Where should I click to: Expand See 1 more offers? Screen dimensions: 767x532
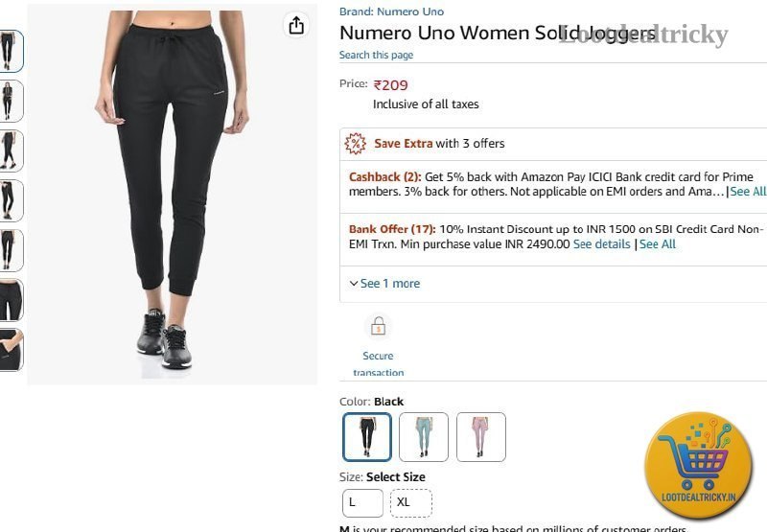pos(385,284)
